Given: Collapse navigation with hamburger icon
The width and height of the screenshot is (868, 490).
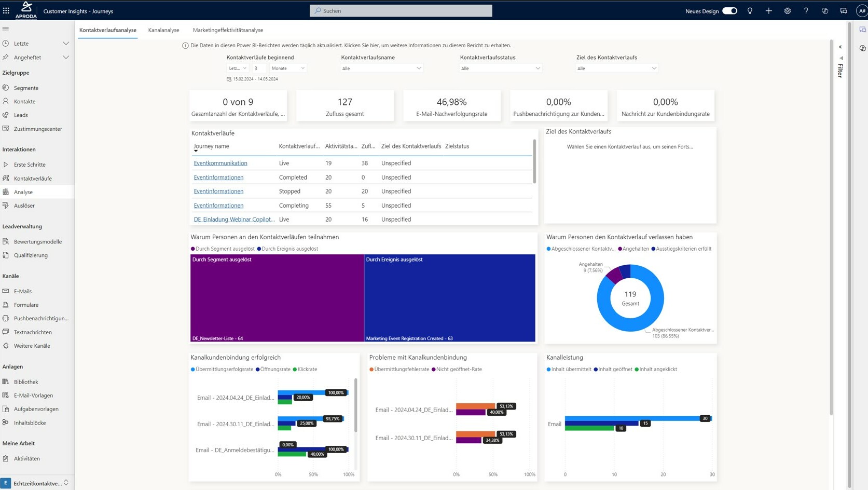Looking at the screenshot, I should click(6, 29).
